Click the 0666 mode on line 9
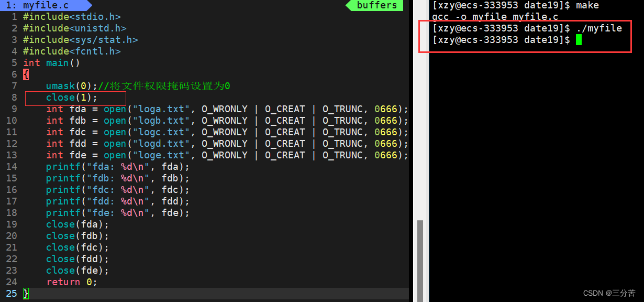 click(386, 109)
